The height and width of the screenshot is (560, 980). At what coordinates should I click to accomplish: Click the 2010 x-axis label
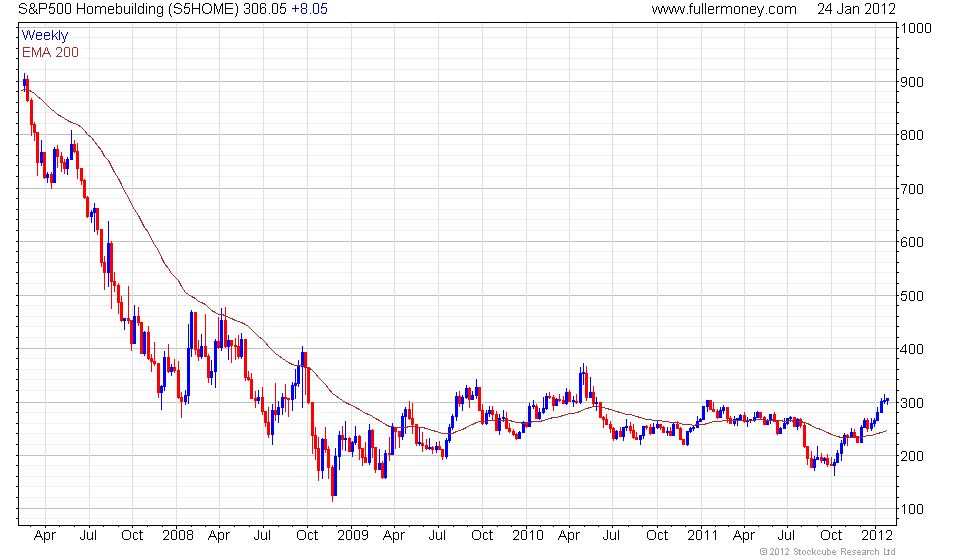[x=528, y=536]
